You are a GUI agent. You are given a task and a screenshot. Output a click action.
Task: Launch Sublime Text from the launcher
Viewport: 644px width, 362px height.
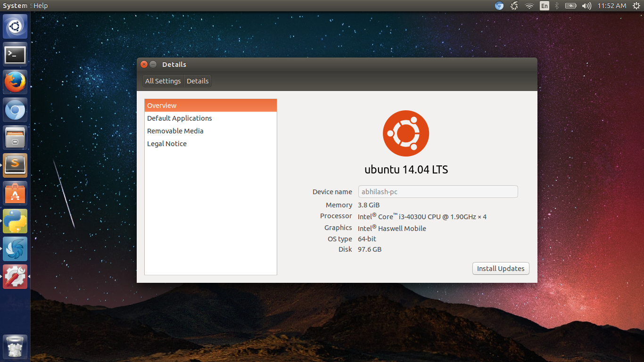point(15,165)
